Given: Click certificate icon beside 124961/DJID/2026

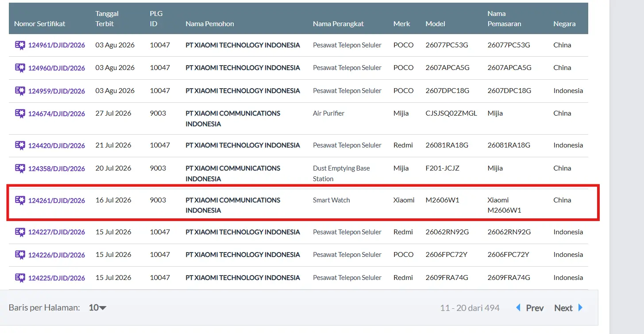Looking at the screenshot, I should coord(20,45).
